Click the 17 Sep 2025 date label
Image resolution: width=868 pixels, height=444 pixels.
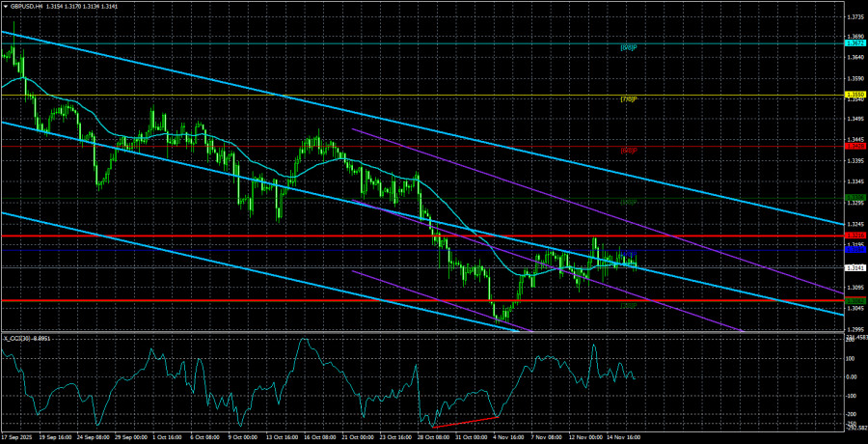point(17,438)
